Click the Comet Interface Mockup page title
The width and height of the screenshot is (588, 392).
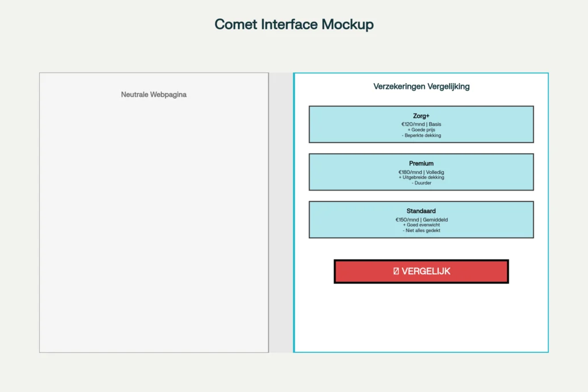294,24
